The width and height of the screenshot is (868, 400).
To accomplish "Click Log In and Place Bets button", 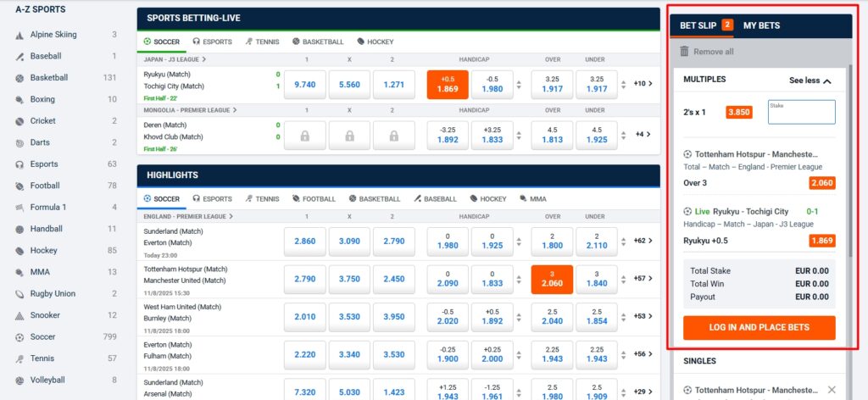I will point(759,327).
